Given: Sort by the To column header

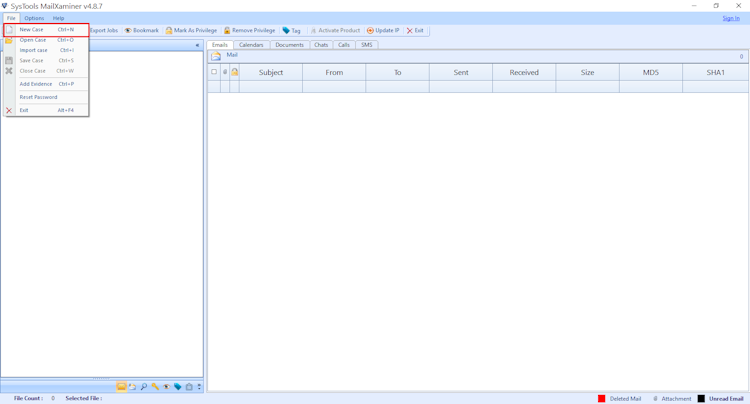Looking at the screenshot, I should point(397,73).
